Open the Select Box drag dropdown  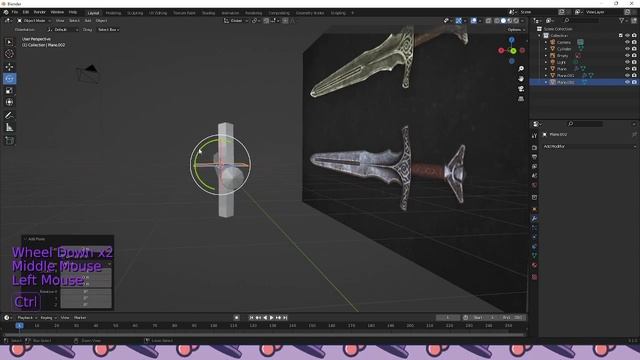pos(108,30)
